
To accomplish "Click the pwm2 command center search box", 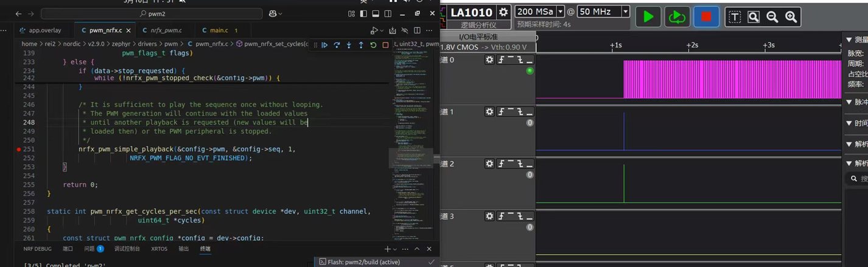I will [152, 13].
